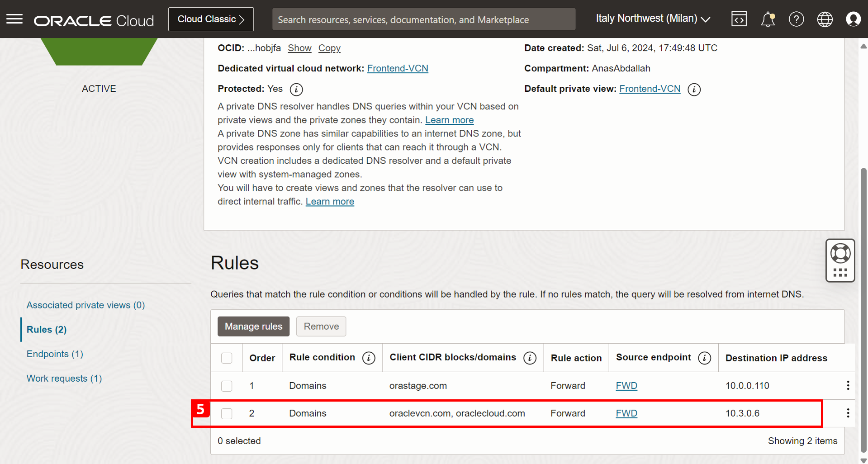The image size is (868, 464).
Task: Open the user profile menu
Action: point(854,19)
